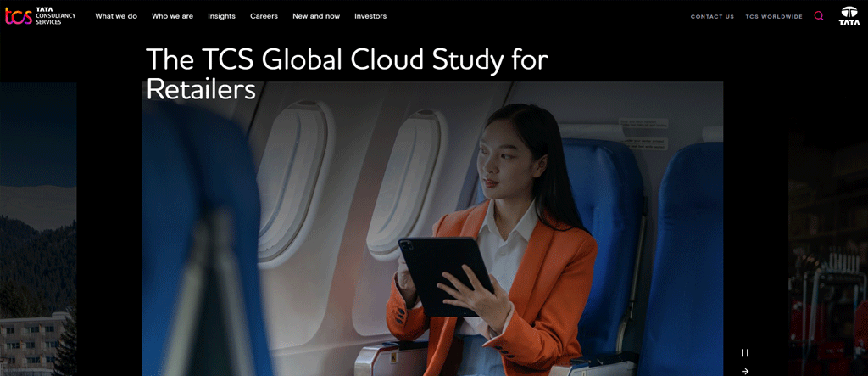The image size is (868, 376).
Task: Open TCS Worldwide link
Action: 774,17
